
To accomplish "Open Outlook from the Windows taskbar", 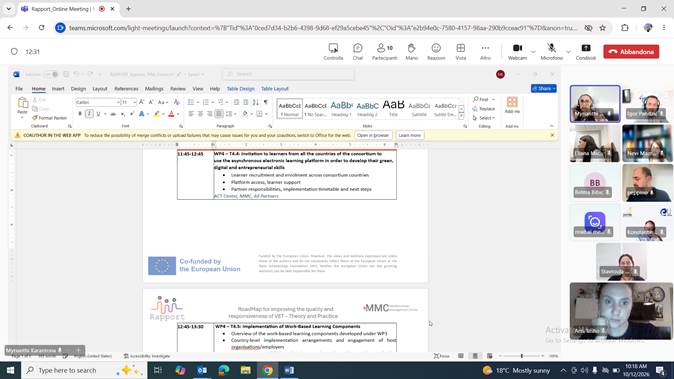I will coord(202,370).
